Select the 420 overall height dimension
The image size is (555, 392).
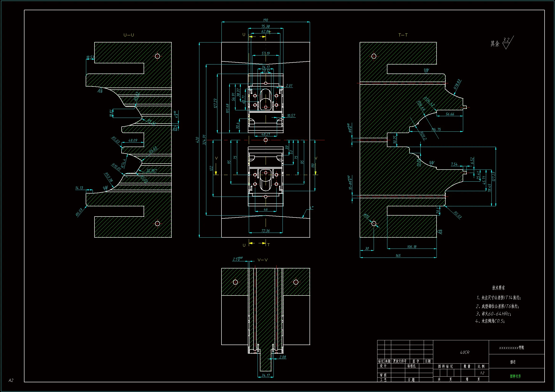click(x=197, y=140)
